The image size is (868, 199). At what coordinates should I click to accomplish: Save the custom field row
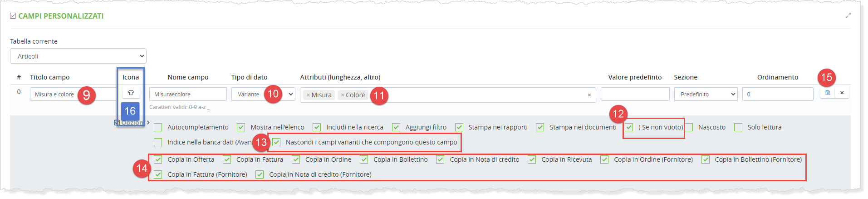point(827,93)
